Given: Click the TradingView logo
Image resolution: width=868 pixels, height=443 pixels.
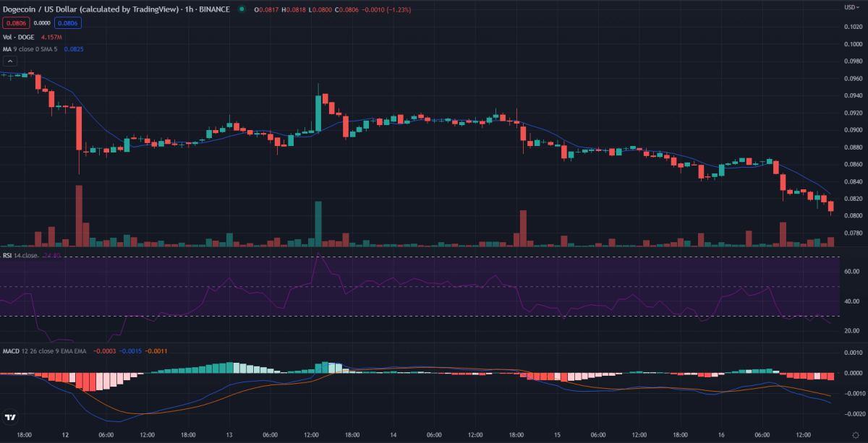Looking at the screenshot, I should click(x=11, y=417).
